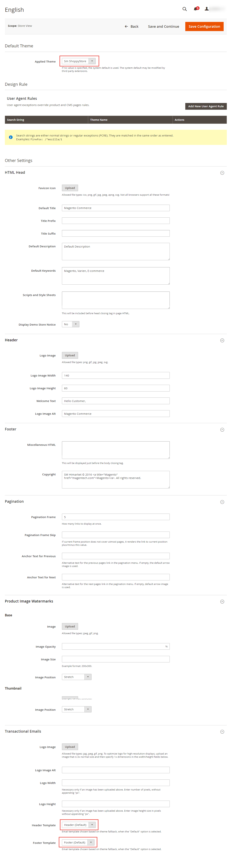Open Display Demo Store Notice dropdown

(70, 324)
